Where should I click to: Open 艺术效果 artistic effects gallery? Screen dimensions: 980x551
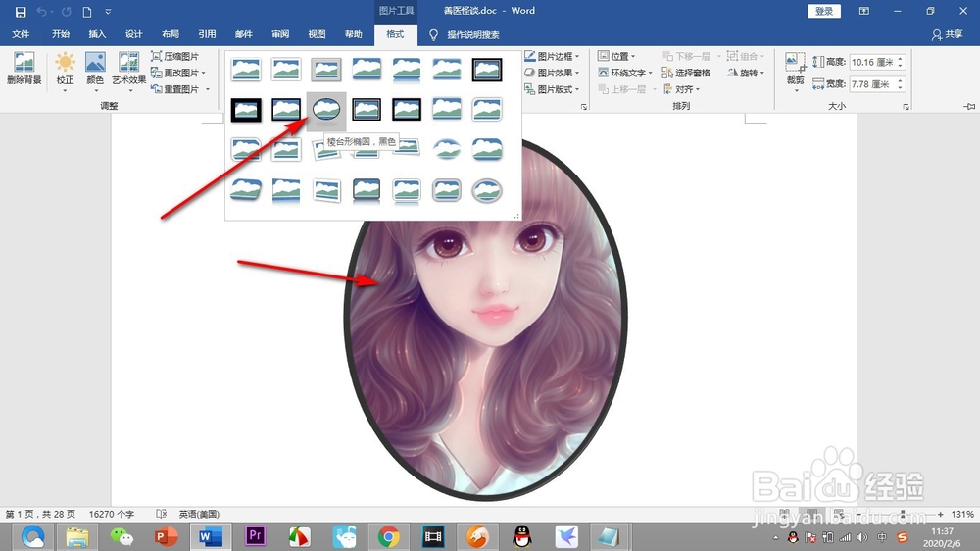(x=128, y=71)
